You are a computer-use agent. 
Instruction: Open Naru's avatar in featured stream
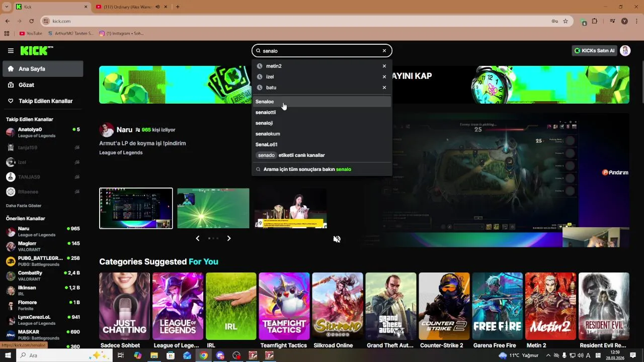tap(107, 130)
